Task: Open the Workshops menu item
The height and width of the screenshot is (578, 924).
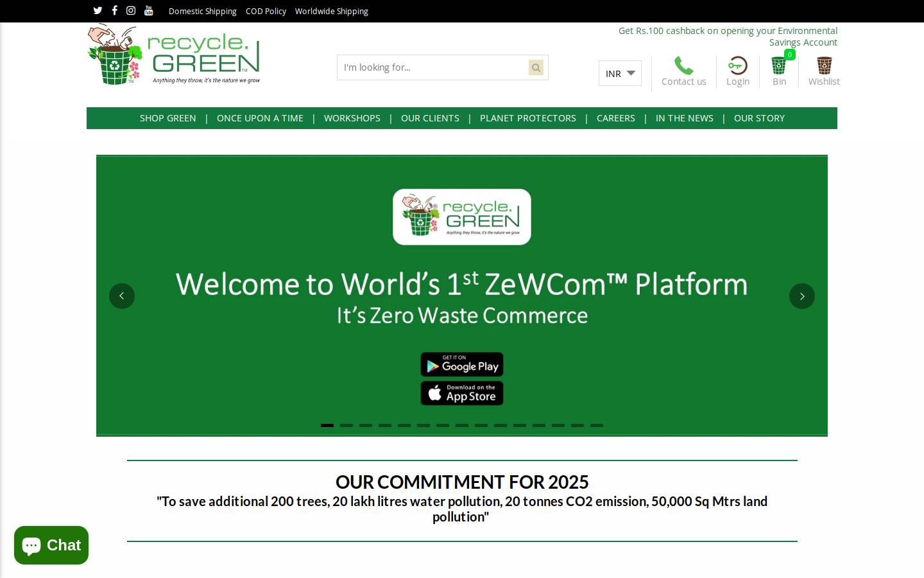Action: pyautogui.click(x=352, y=118)
